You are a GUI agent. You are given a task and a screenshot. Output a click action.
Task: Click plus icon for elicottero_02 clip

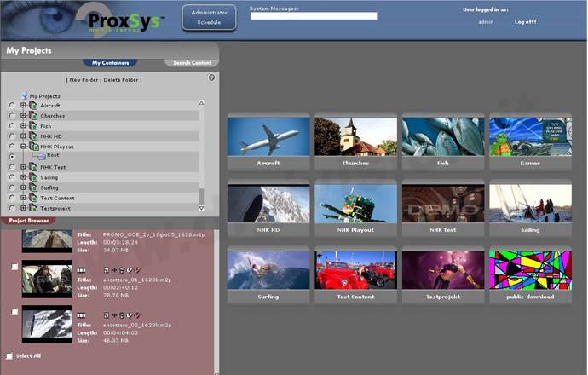(114, 315)
